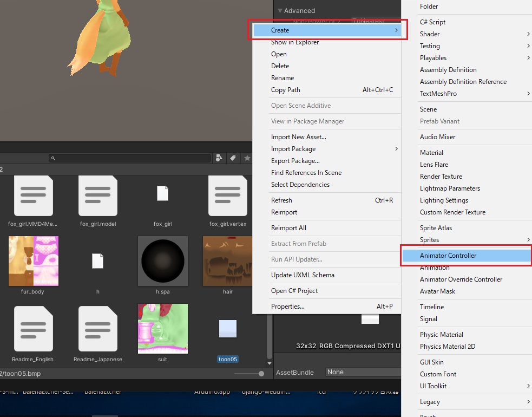Select the Readme_Japanese text asset
The width and height of the screenshot is (532, 417).
pos(98,329)
